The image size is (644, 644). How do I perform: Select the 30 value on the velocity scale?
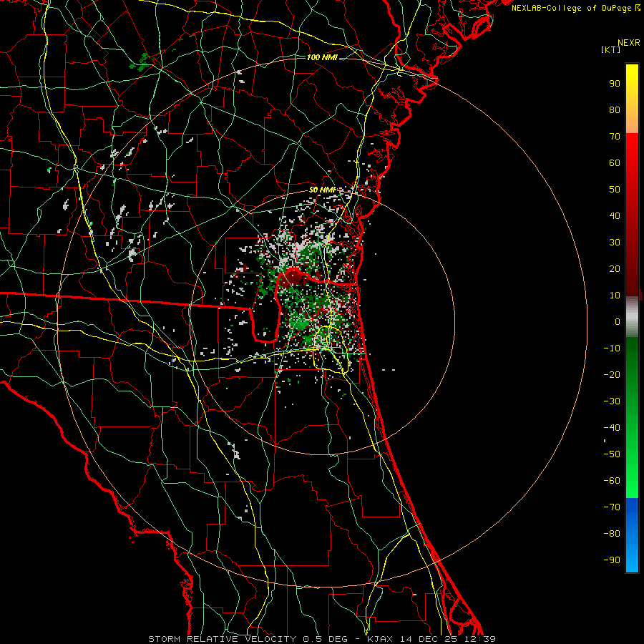tap(615, 243)
